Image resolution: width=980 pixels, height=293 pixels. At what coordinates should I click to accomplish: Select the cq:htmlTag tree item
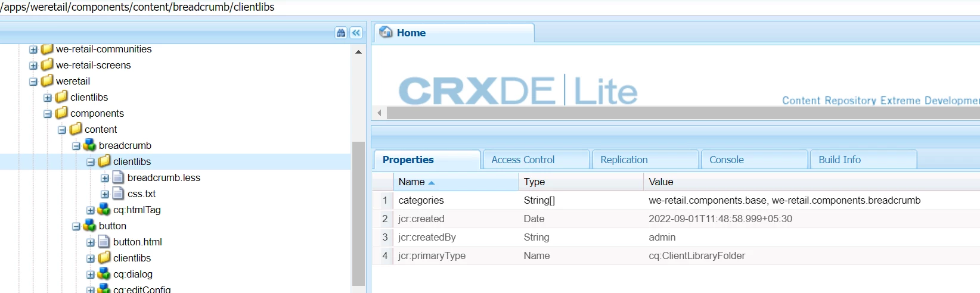[x=137, y=210]
